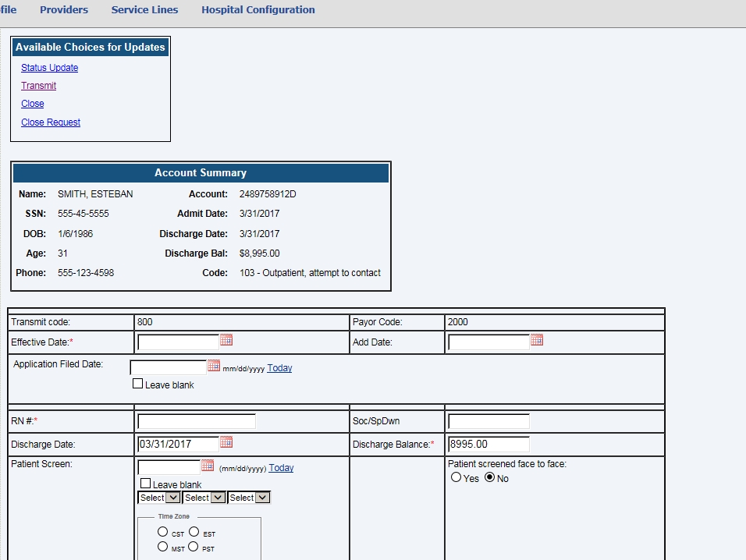Screen dimensions: 746x560
Task: Click the Close Request link
Action: 51,122
